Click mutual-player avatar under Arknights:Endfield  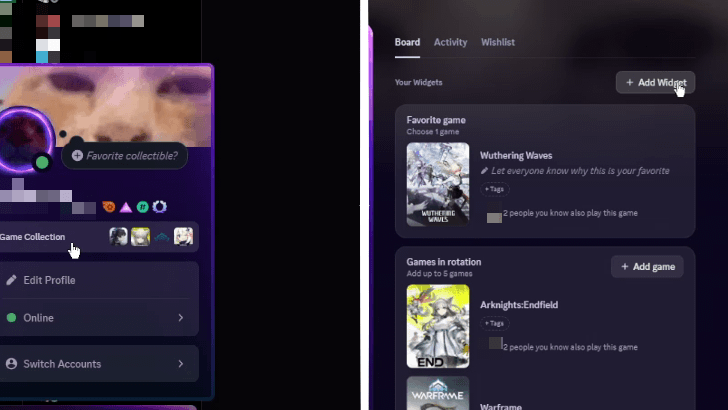coord(495,344)
